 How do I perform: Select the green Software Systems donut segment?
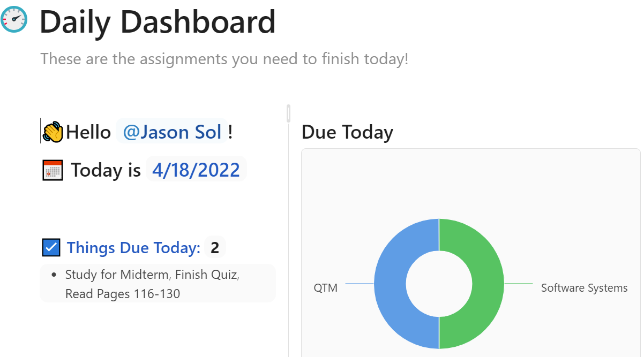coord(488,284)
